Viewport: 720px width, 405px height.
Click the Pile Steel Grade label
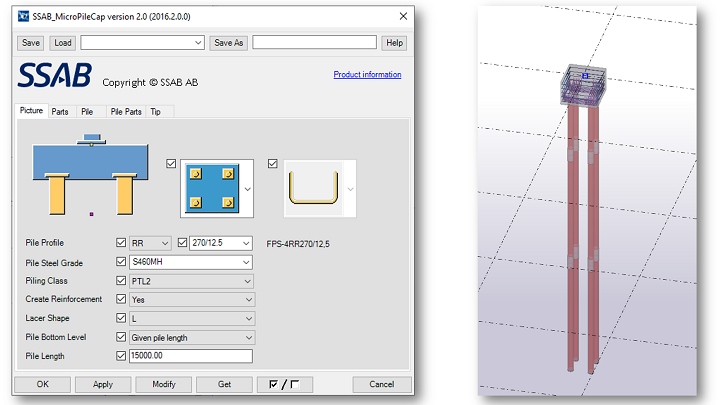(x=54, y=263)
